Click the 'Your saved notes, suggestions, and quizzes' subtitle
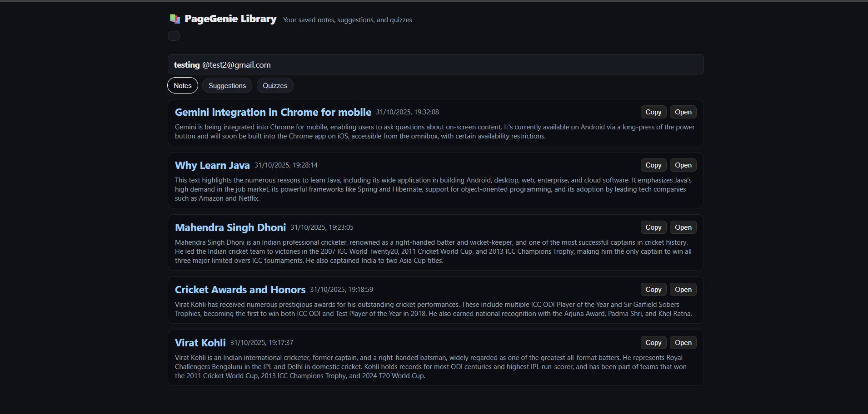This screenshot has width=868, height=414. [348, 20]
